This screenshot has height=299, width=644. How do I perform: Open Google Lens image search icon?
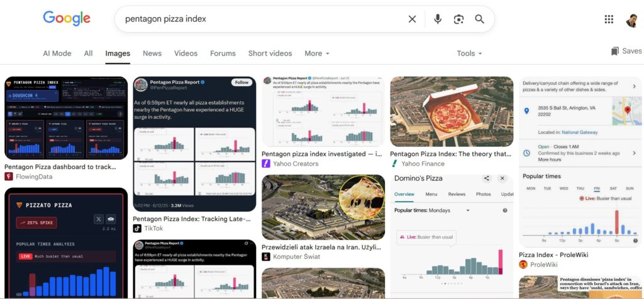point(458,19)
